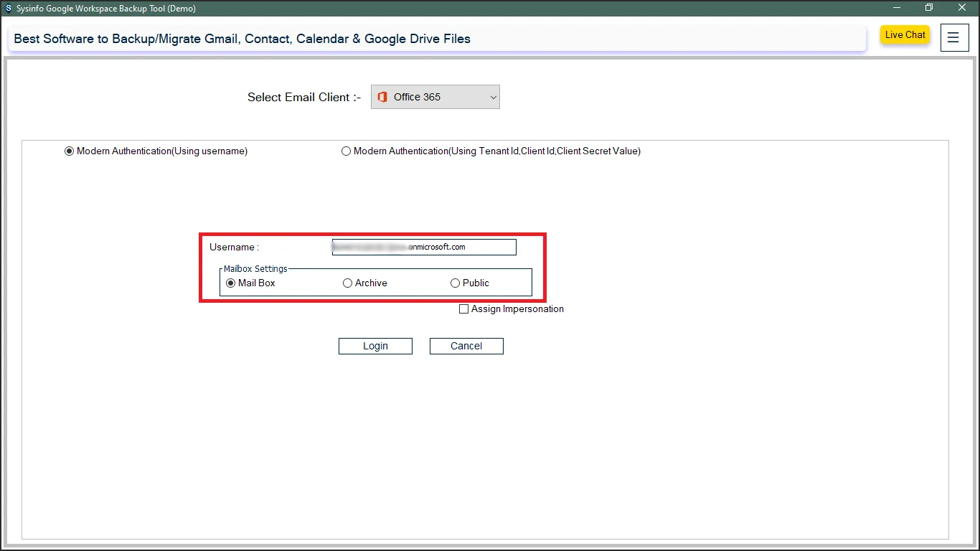Select the Mail Box radio option

pos(231,283)
